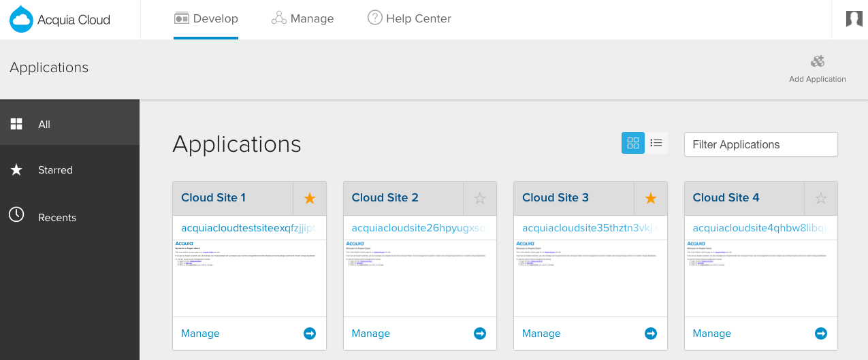
Task: Switch to grid view of applications
Action: pos(633,143)
